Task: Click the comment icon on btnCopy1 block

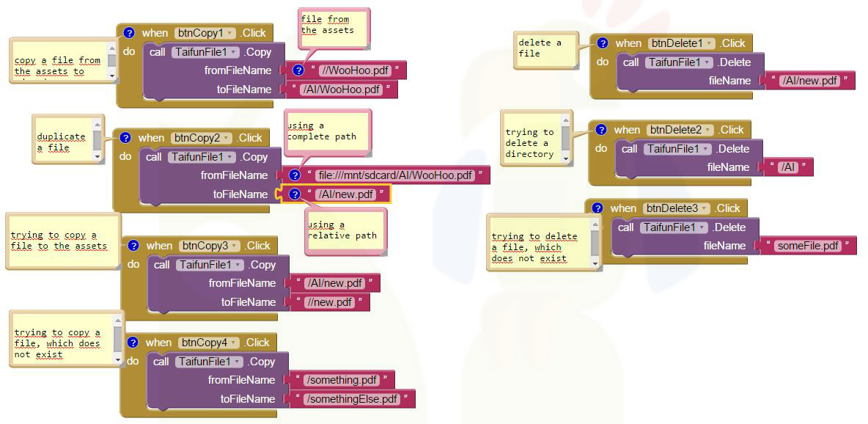Action: 129,33
